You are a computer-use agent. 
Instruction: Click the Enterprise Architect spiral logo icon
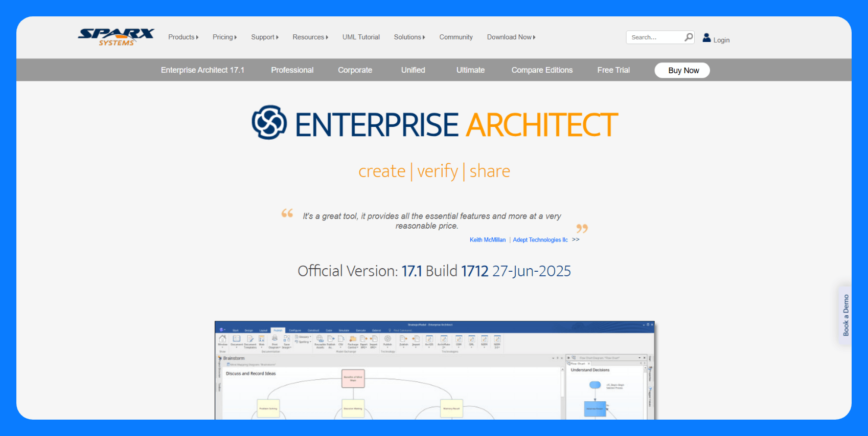pyautogui.click(x=269, y=122)
